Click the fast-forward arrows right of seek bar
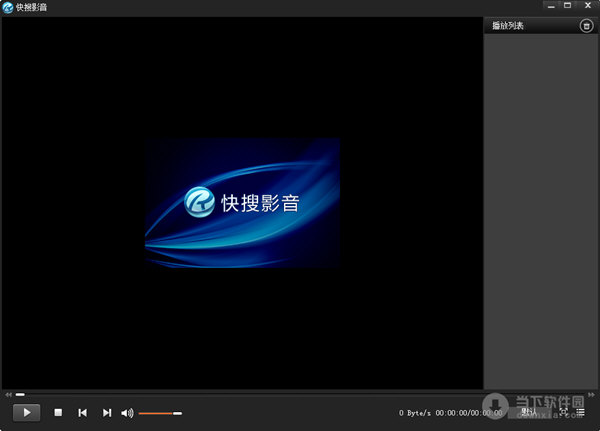Screen dimensions: 600x431 pos(592,395)
